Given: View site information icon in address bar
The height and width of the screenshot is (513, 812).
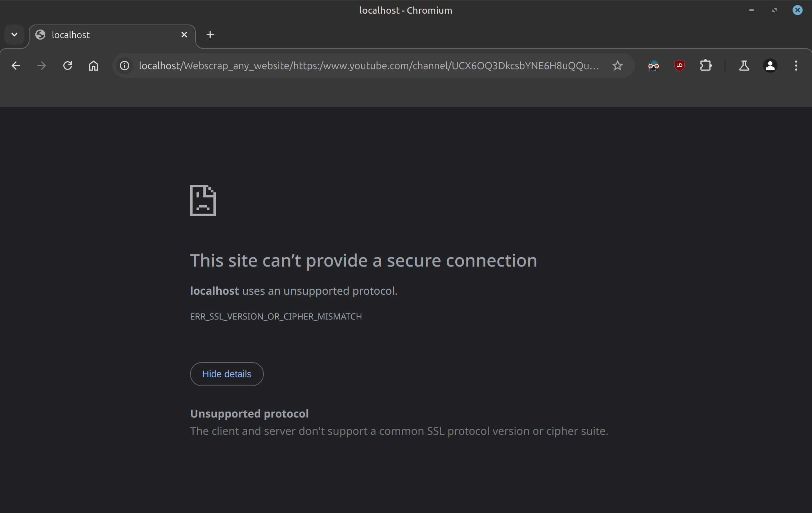Looking at the screenshot, I should click(x=125, y=66).
